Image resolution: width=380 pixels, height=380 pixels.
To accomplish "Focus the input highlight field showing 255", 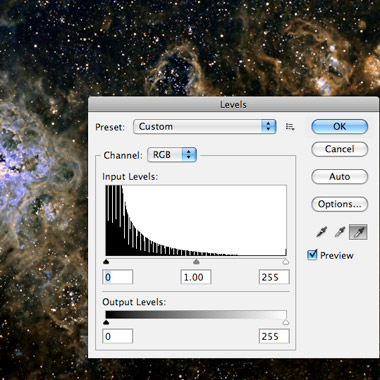I will 274,277.
